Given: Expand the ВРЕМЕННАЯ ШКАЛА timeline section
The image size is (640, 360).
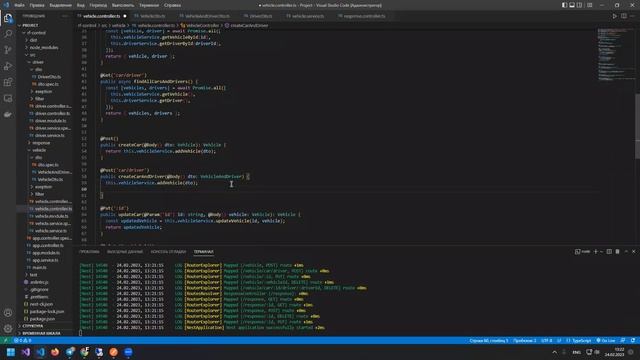Looking at the screenshot, I should 41,333.
